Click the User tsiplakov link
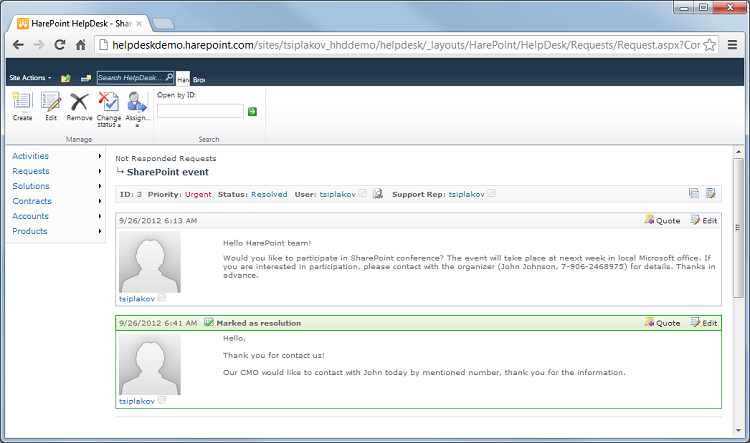 [x=338, y=194]
